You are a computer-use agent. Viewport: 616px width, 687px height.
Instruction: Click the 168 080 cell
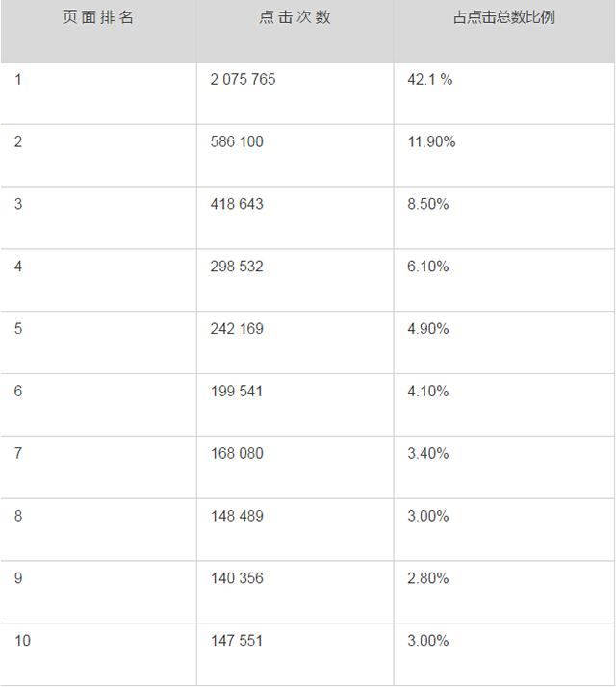click(236, 454)
